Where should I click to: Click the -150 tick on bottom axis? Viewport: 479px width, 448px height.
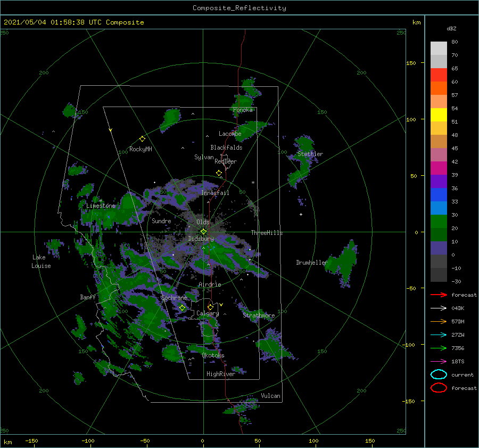pos(31,441)
